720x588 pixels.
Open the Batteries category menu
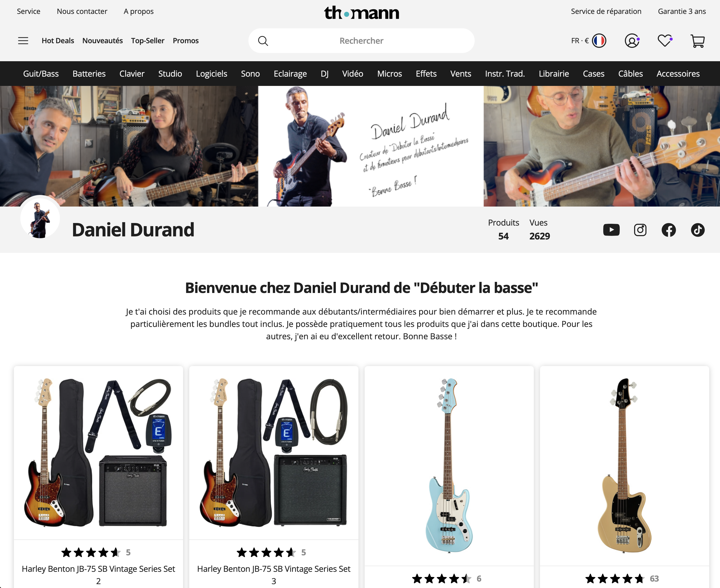(x=89, y=74)
